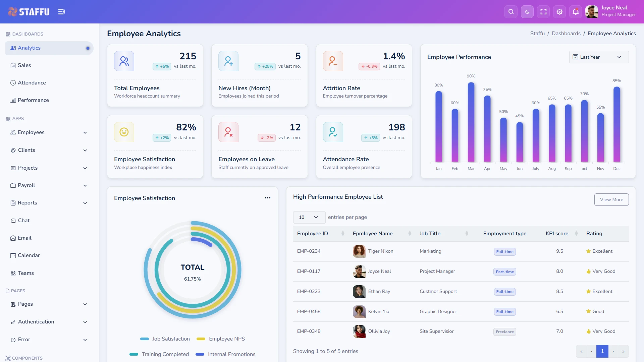Collapse the sidebar with the hamburger icon
644x362 pixels.
pyautogui.click(x=61, y=12)
